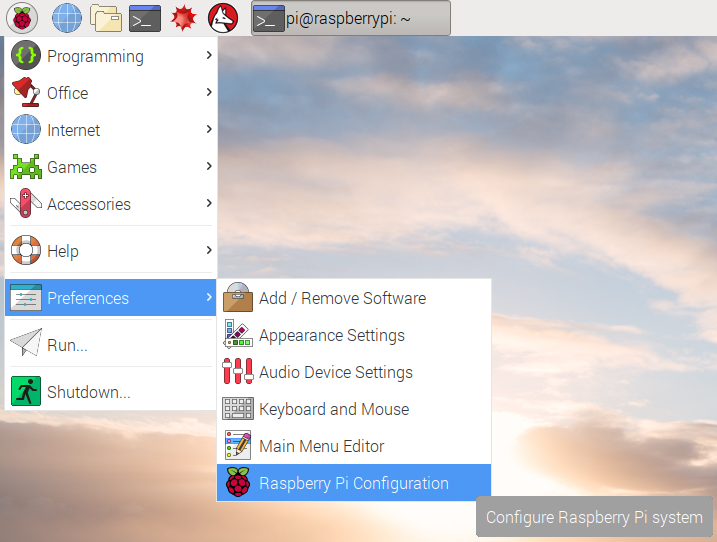Launch the web browser globe icon in taskbar
The height and width of the screenshot is (542, 717).
click(x=67, y=18)
